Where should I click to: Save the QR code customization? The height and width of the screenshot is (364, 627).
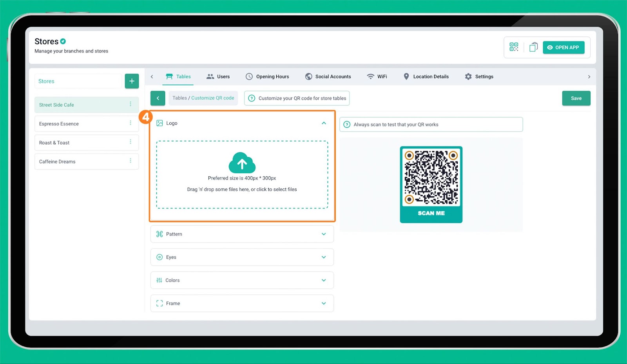tap(576, 98)
